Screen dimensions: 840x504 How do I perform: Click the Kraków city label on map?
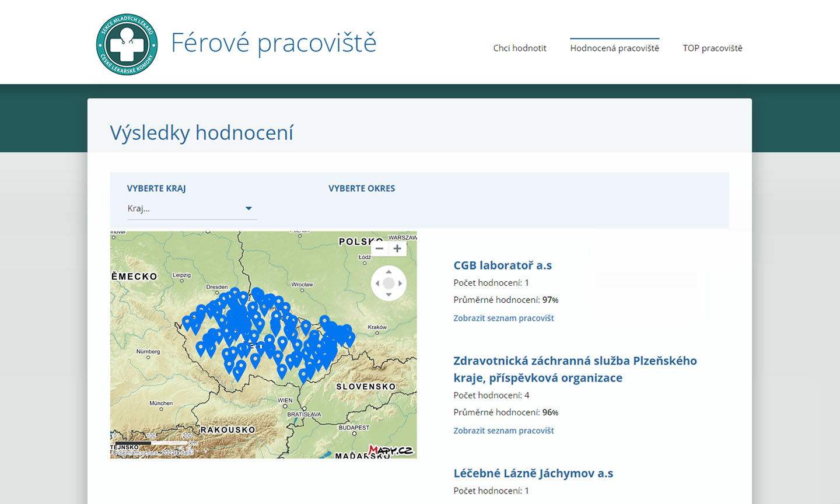[377, 327]
